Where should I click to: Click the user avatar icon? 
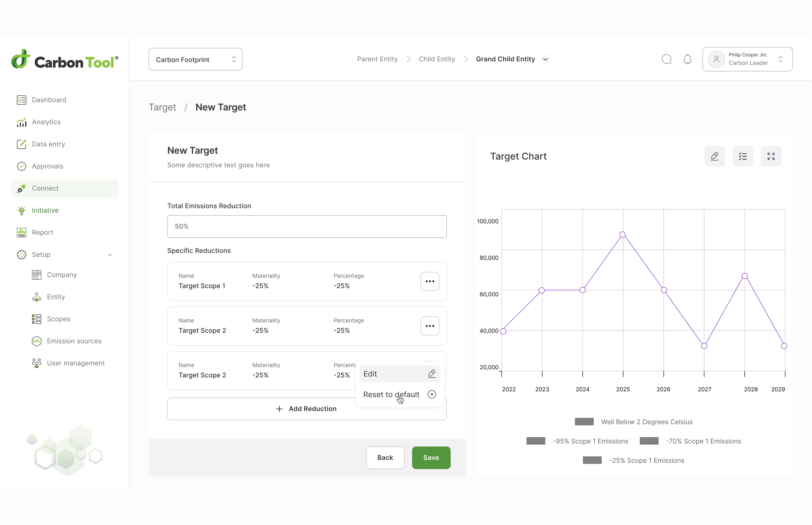(x=716, y=59)
